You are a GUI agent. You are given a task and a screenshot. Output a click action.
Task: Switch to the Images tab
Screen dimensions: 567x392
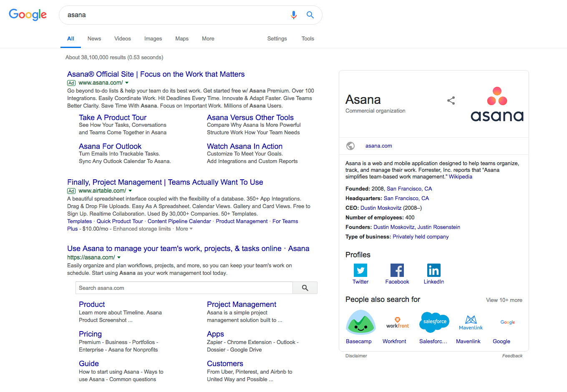153,39
